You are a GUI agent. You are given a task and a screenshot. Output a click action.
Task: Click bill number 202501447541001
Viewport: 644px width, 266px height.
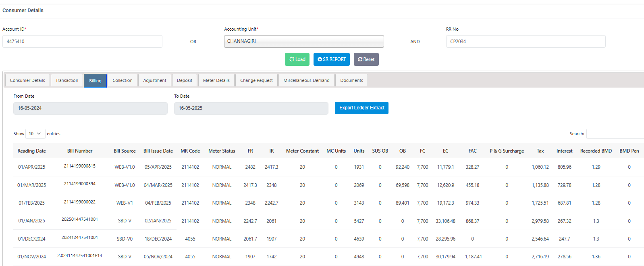80,219
